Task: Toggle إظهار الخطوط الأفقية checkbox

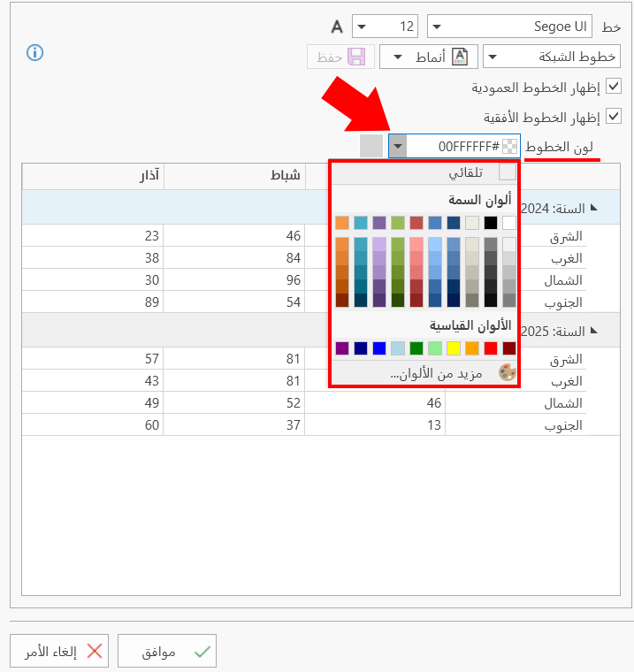Action: click(614, 116)
